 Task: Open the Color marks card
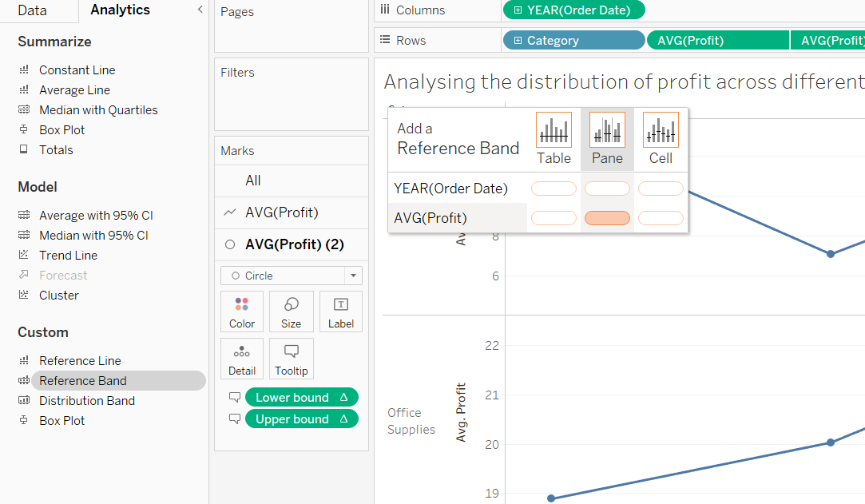click(242, 312)
